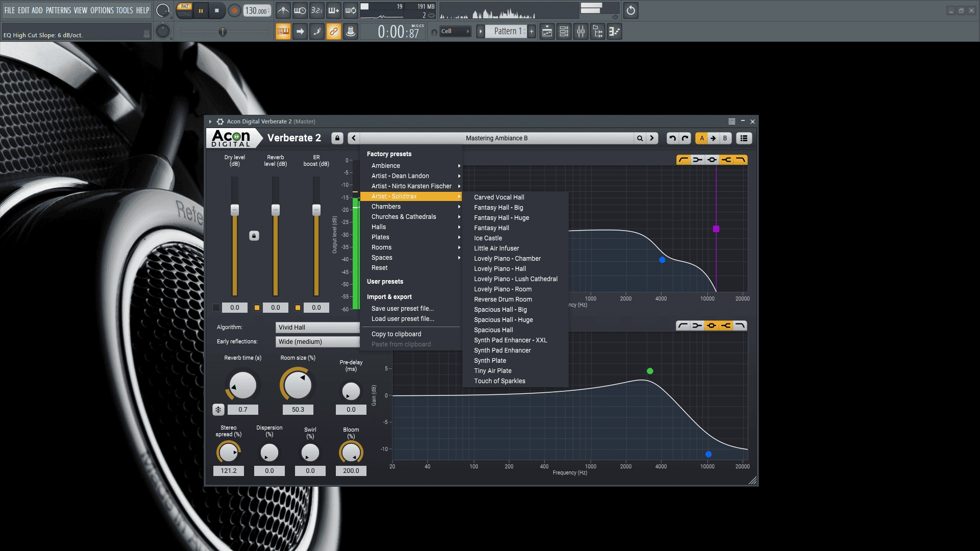The image size is (980, 551).
Task: Toggle the Dry level mute square
Action: point(216,308)
